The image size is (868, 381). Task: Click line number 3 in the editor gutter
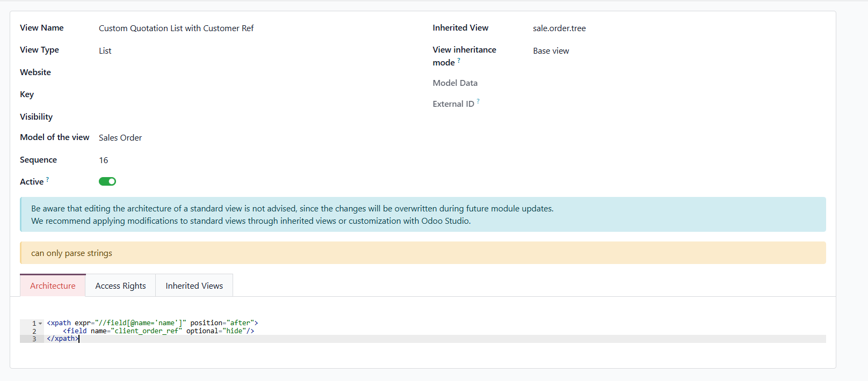[34, 339]
